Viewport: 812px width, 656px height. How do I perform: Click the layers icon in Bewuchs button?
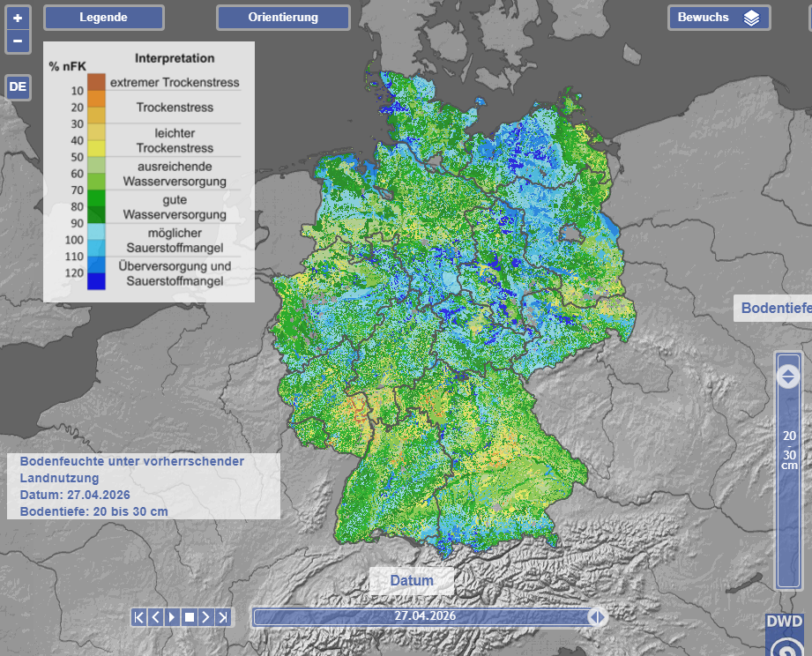tap(751, 19)
